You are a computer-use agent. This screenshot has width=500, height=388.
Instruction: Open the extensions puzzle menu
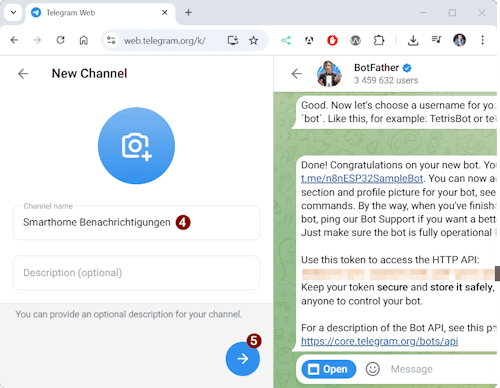point(379,41)
